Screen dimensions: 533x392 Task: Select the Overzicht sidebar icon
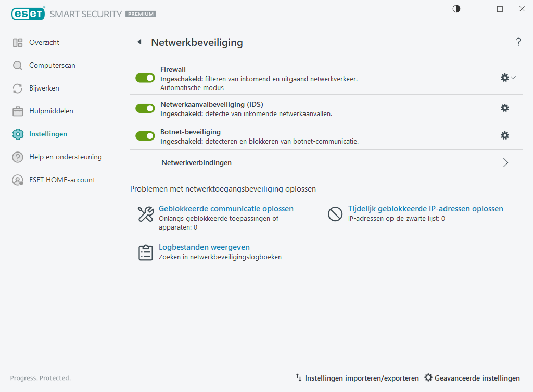[18, 42]
